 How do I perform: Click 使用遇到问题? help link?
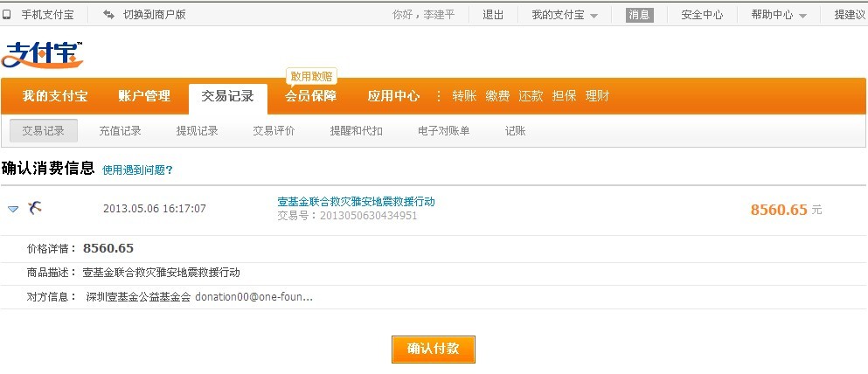coord(137,170)
